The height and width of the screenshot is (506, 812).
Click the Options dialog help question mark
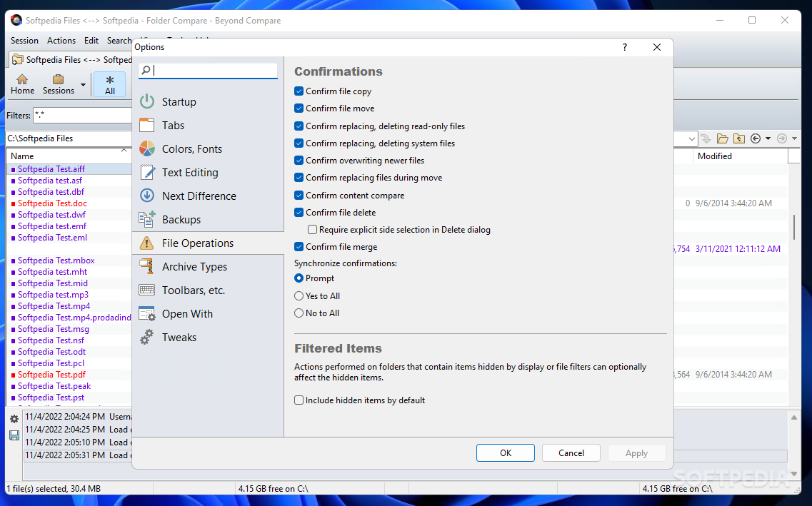point(625,47)
